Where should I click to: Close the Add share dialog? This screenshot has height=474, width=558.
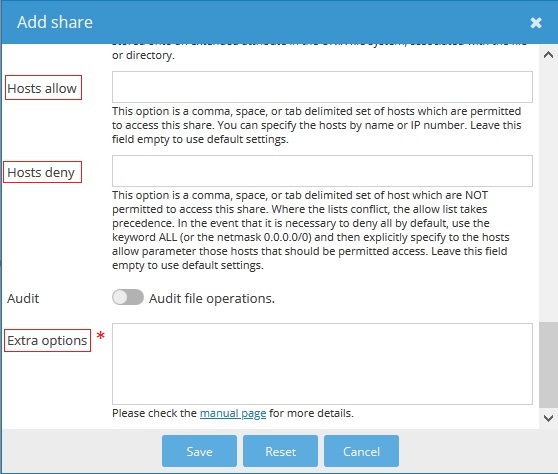(536, 23)
